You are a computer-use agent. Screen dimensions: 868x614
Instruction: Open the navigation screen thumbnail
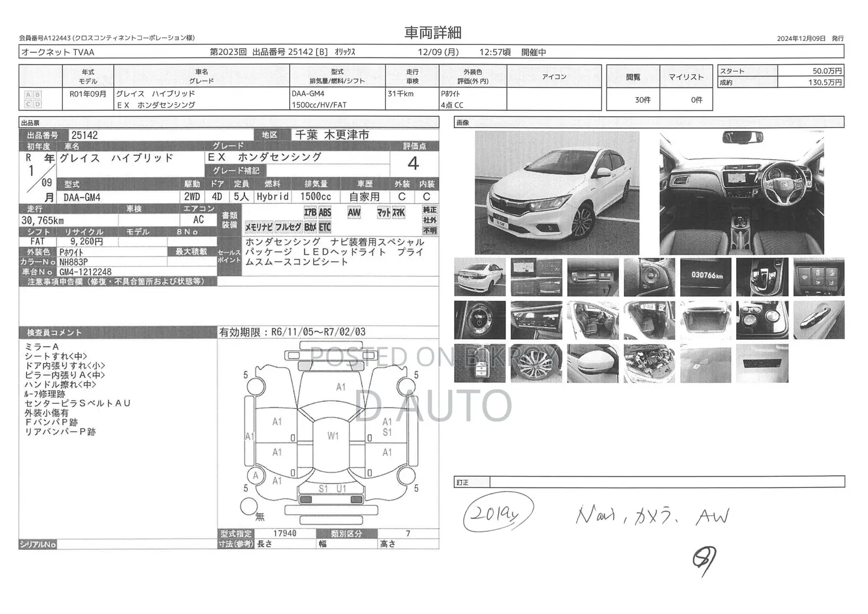coord(536,277)
